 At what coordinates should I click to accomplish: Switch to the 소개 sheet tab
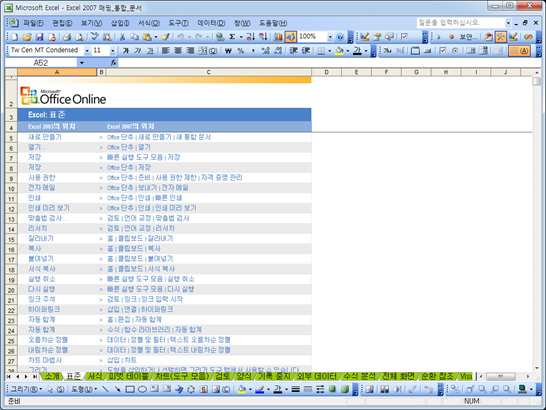[x=52, y=376]
